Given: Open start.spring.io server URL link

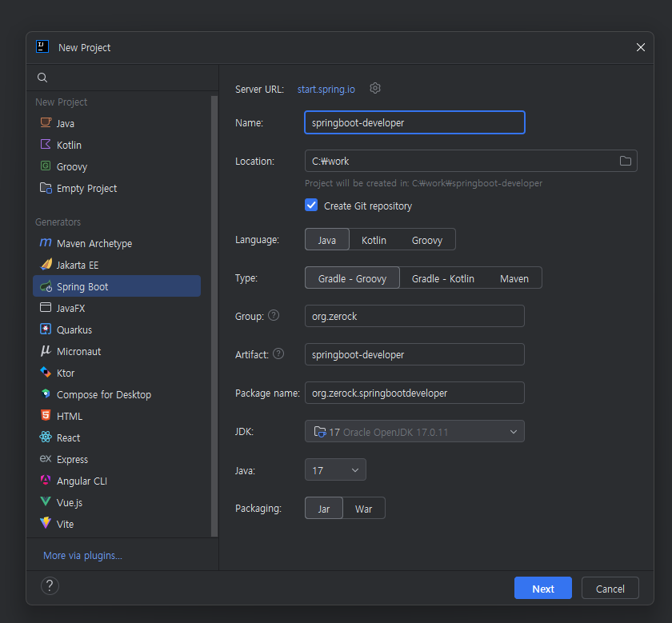Looking at the screenshot, I should (326, 89).
